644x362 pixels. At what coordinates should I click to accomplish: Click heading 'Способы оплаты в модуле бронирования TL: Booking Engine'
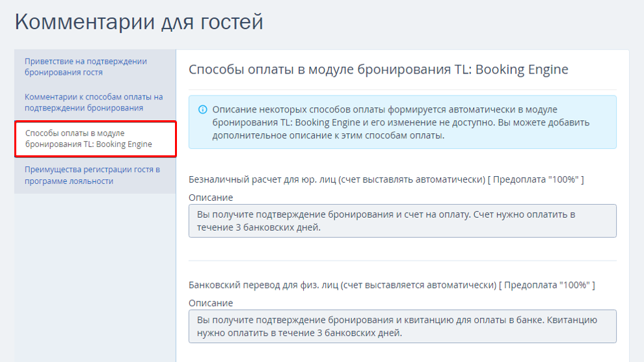[x=378, y=70]
